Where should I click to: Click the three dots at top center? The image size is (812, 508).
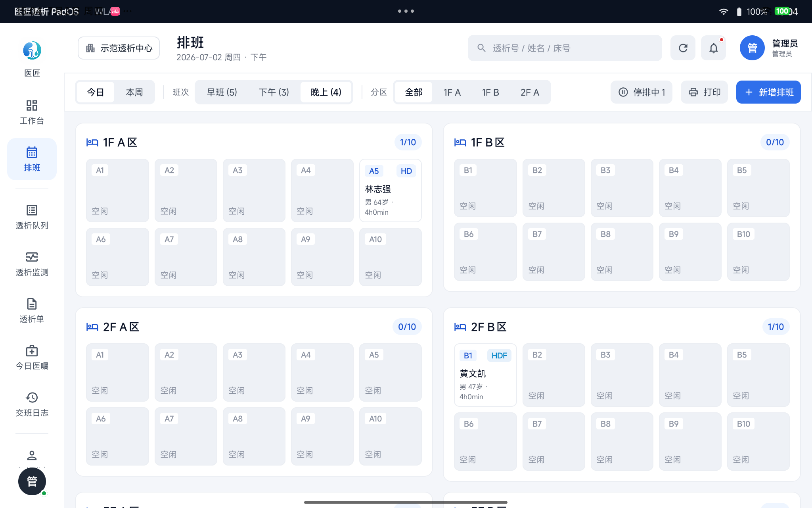pyautogui.click(x=406, y=11)
